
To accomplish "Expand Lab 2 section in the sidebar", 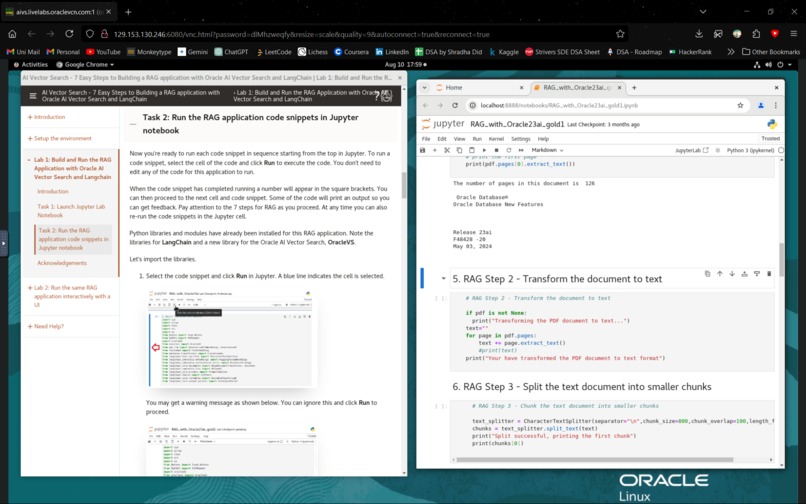I will pos(70,296).
